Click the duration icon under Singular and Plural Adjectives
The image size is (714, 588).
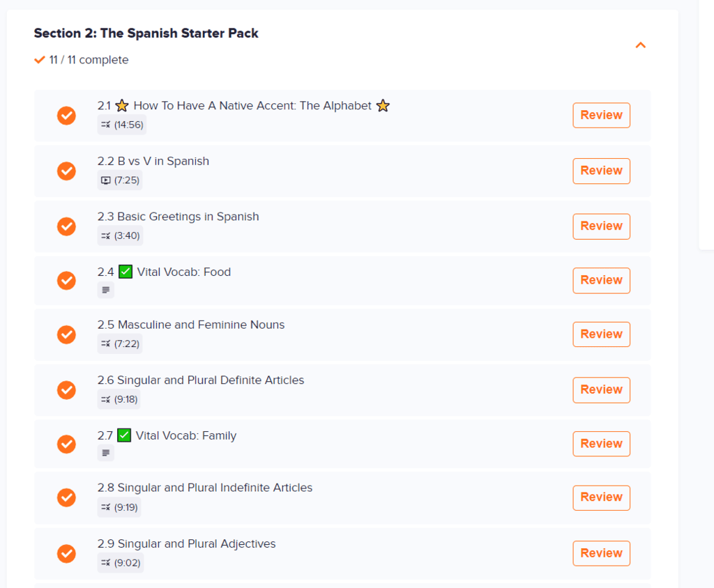pyautogui.click(x=106, y=563)
